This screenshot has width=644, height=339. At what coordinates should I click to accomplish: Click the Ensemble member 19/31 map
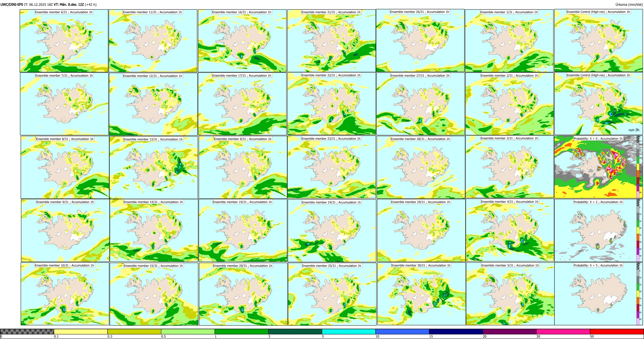point(243,231)
